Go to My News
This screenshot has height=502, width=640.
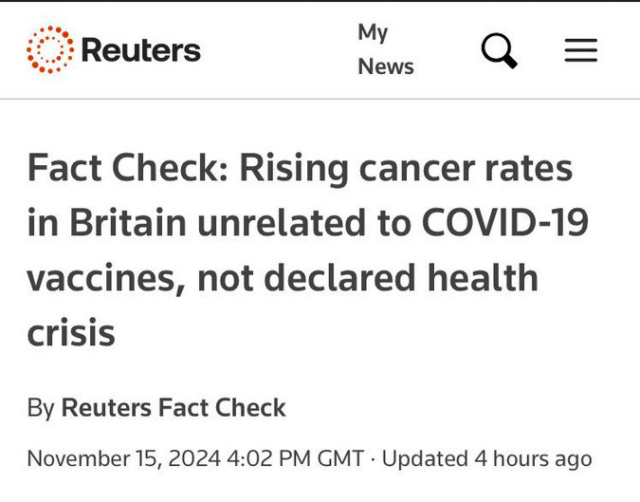pos(386,50)
